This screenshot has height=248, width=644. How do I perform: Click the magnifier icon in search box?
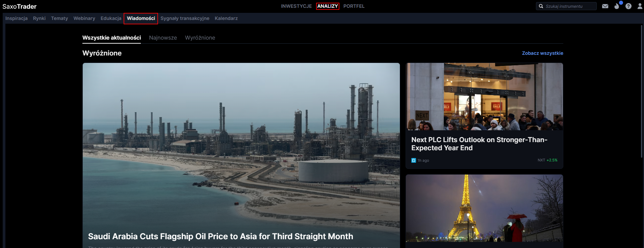[541, 6]
